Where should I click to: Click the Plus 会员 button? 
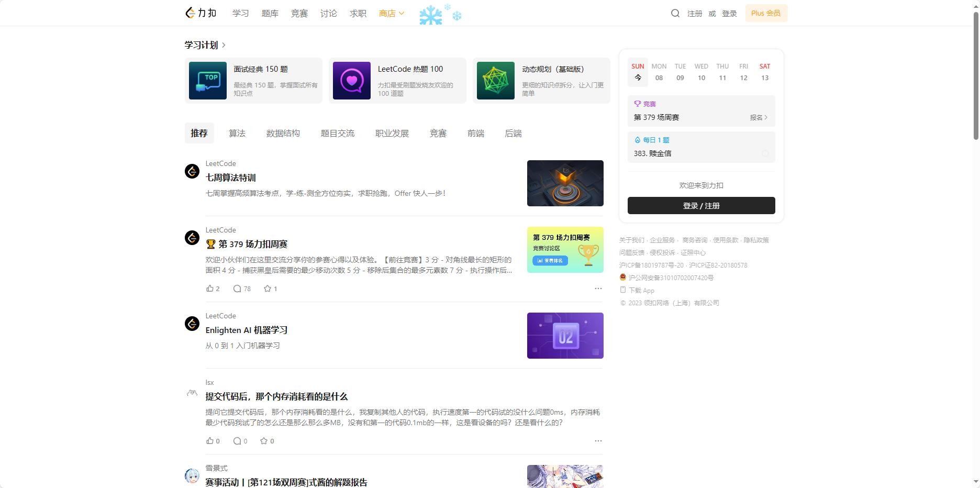click(766, 13)
